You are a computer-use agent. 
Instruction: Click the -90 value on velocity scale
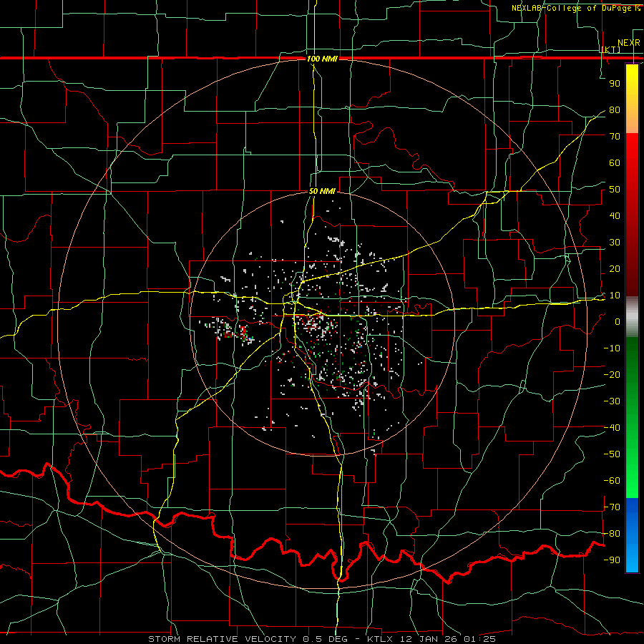pos(612,560)
